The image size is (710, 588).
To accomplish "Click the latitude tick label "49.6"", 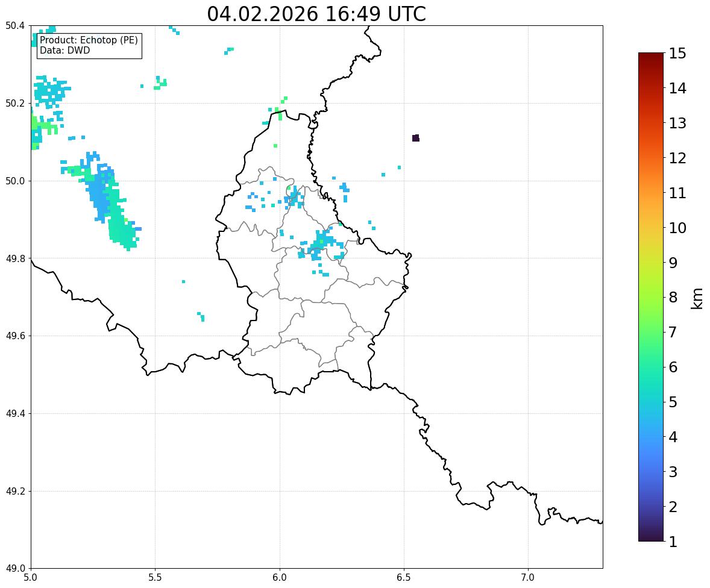I will pyautogui.click(x=14, y=336).
